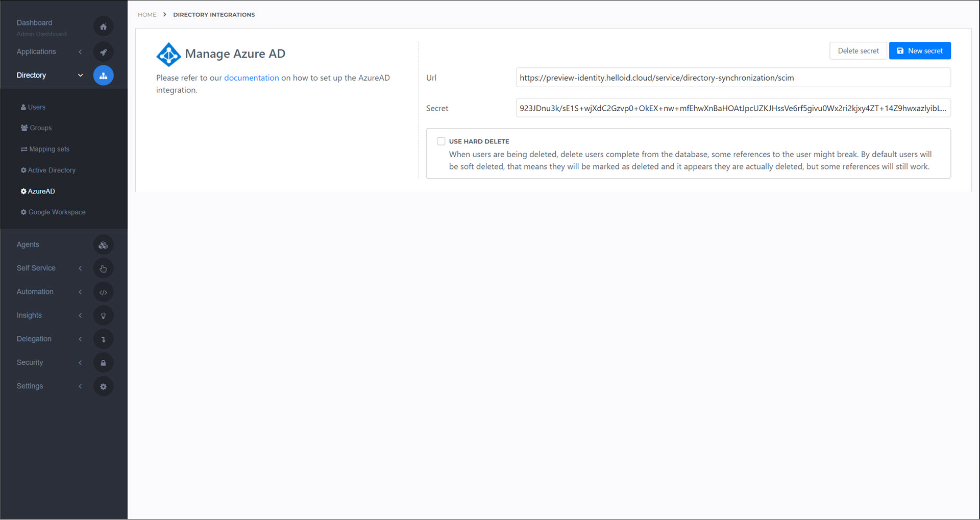Click the Insights lightbulb icon

(x=103, y=315)
